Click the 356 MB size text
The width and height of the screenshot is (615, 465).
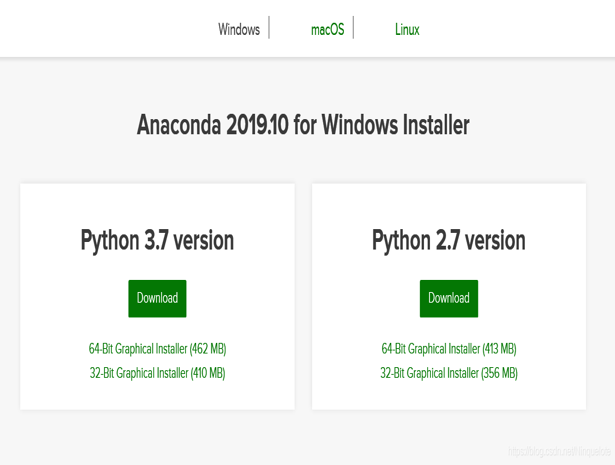coord(500,373)
